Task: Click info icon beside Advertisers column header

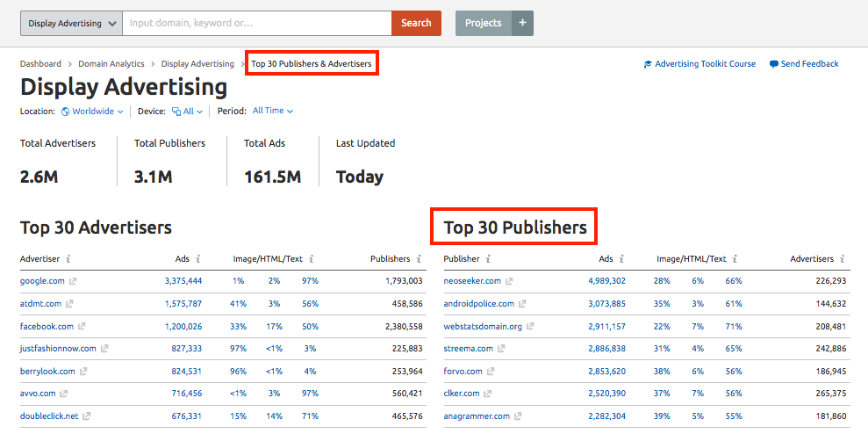Action: coord(843,259)
